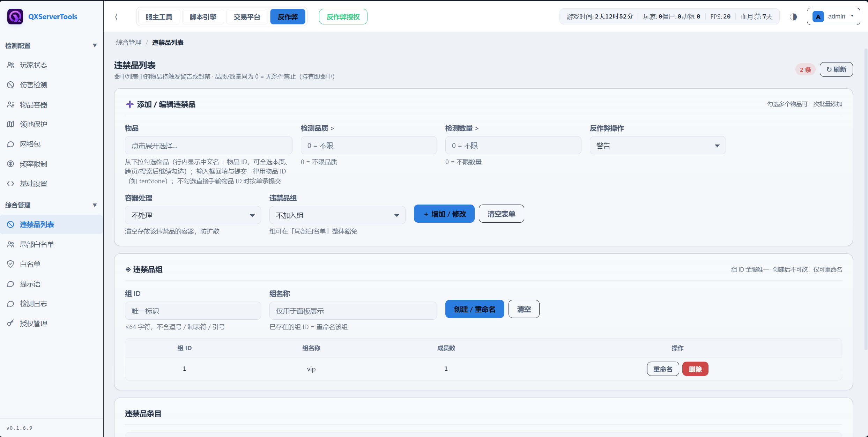This screenshot has width=868, height=437.
Task: Open the 违禁品组 dropdown showing 不加入组
Action: coord(337,215)
